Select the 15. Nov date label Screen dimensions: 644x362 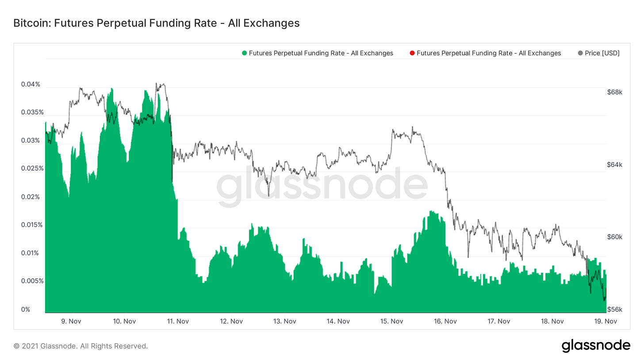pyautogui.click(x=391, y=321)
